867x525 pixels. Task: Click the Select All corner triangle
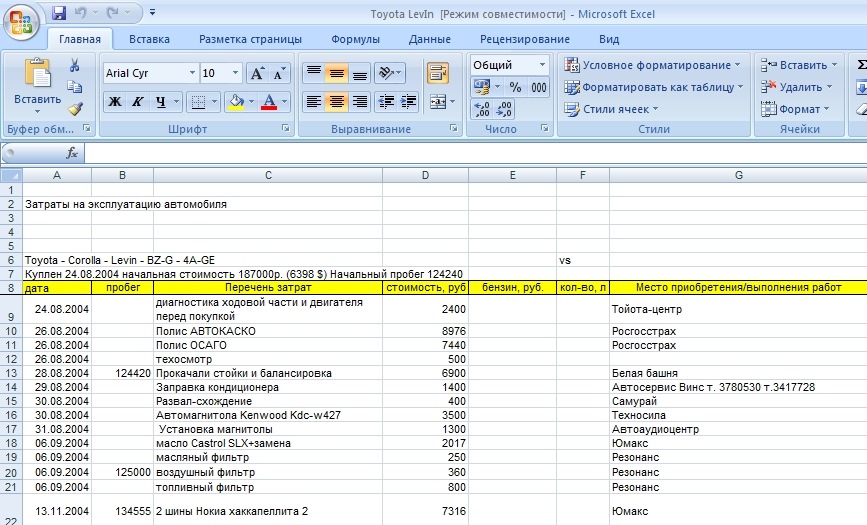coord(11,175)
